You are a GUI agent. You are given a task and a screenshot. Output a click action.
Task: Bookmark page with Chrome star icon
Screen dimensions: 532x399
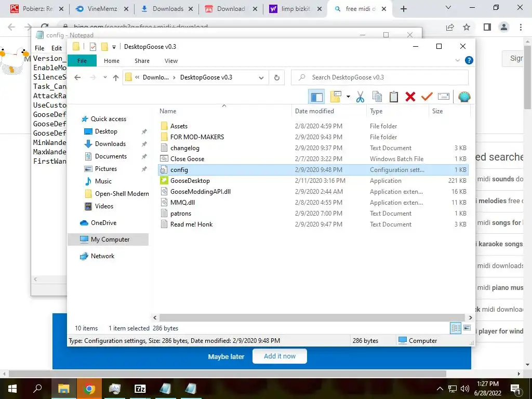(x=467, y=27)
